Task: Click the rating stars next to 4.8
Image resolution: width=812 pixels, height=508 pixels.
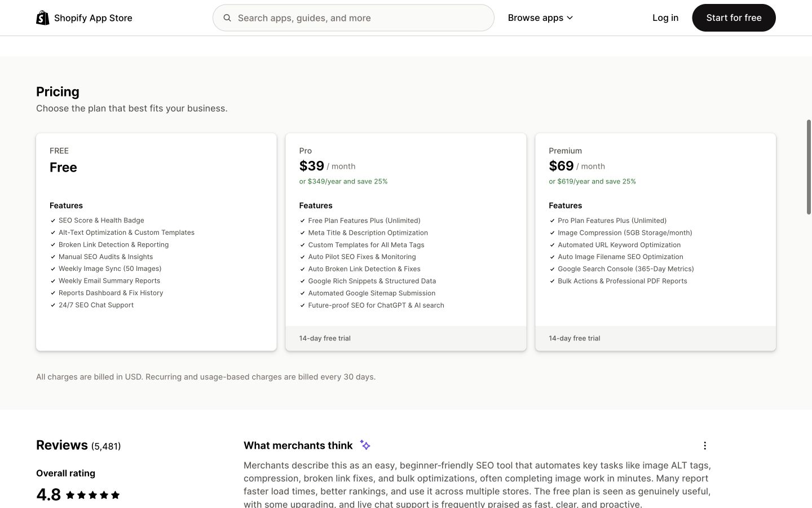Action: point(92,495)
